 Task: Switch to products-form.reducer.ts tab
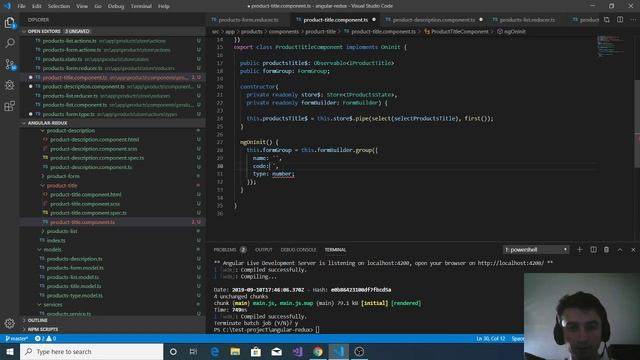point(248,20)
